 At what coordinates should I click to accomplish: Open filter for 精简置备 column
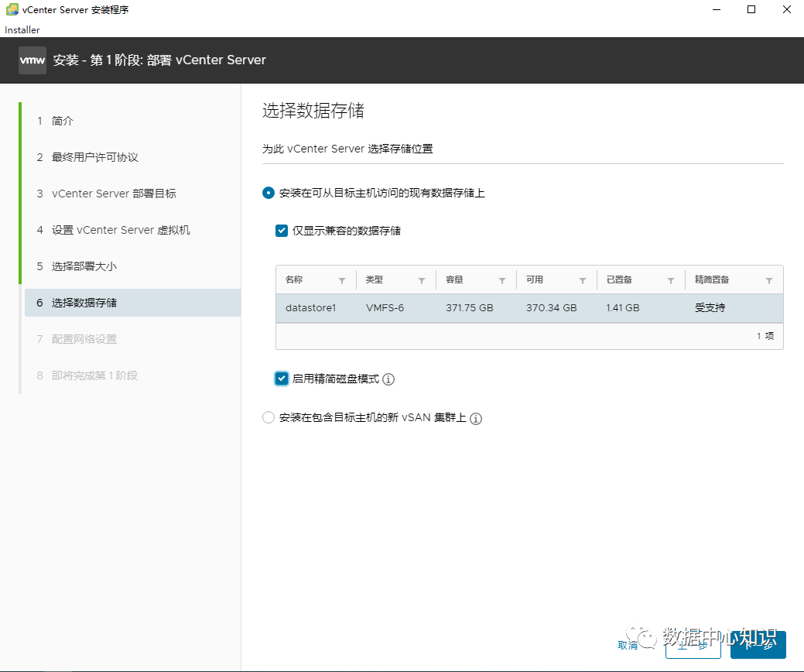point(769,280)
